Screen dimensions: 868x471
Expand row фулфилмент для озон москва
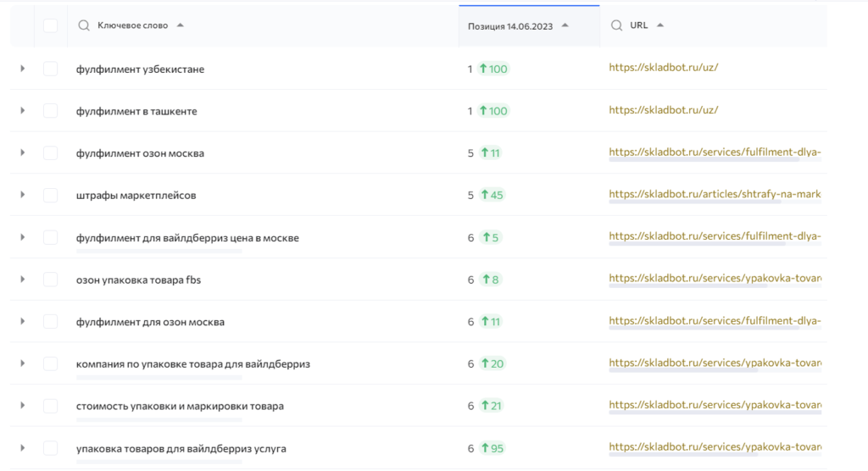[23, 321]
